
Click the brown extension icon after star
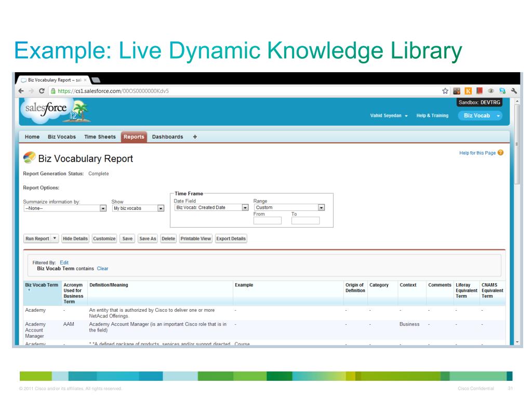[x=457, y=91]
